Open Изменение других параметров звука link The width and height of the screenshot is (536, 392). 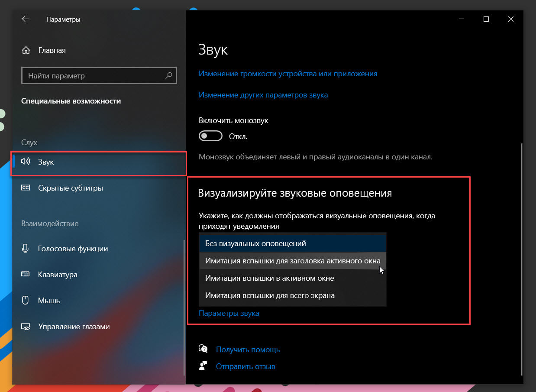point(263,95)
